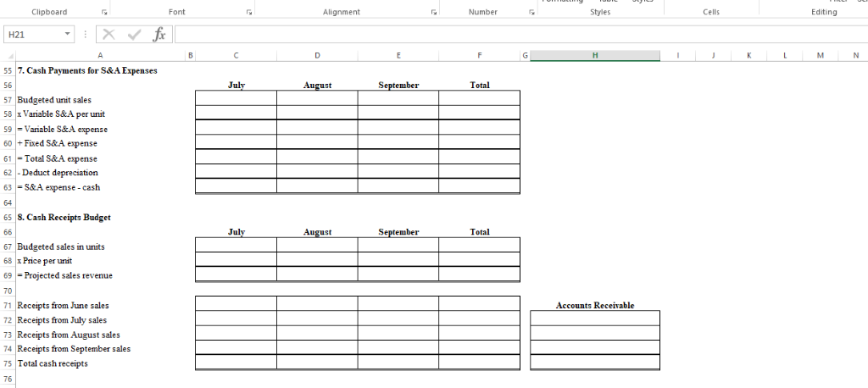Click 'Accounts Receivable' header cell
The image size is (868, 388).
pos(595,306)
